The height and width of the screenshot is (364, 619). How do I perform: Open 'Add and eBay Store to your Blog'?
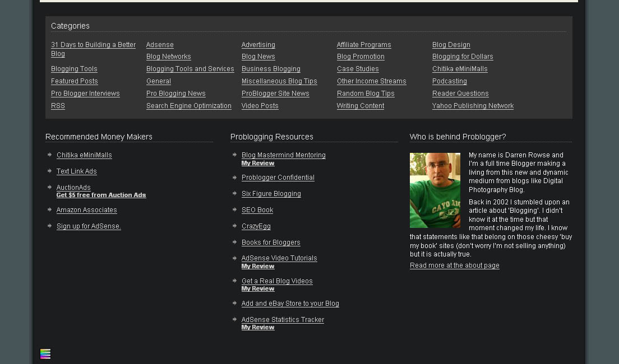290,304
